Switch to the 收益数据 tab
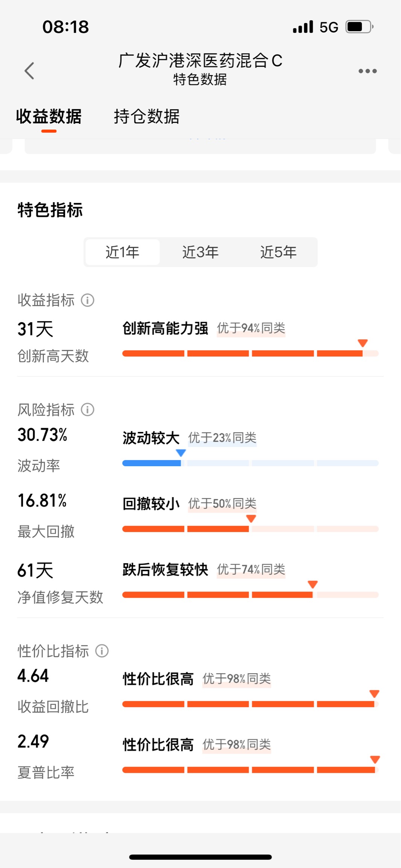 point(49,116)
